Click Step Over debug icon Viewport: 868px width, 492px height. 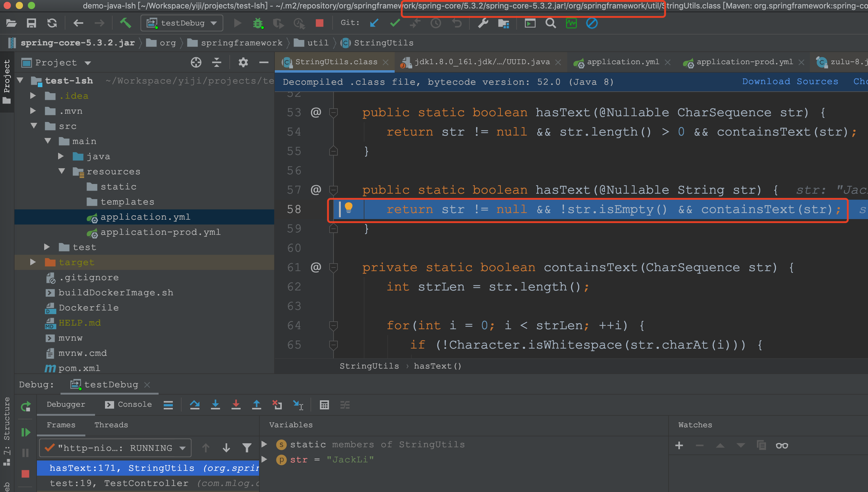coord(195,405)
